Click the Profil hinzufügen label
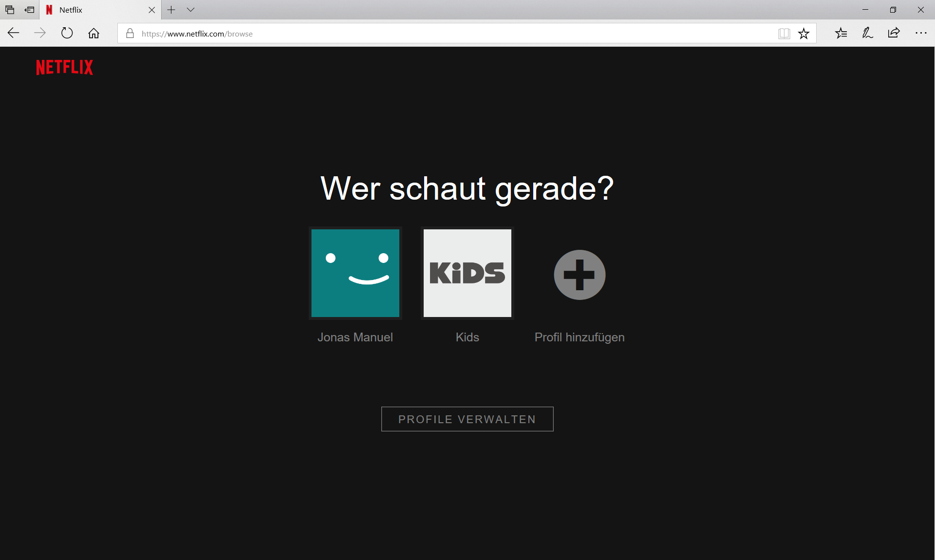Screen dimensions: 935x560 580,337
